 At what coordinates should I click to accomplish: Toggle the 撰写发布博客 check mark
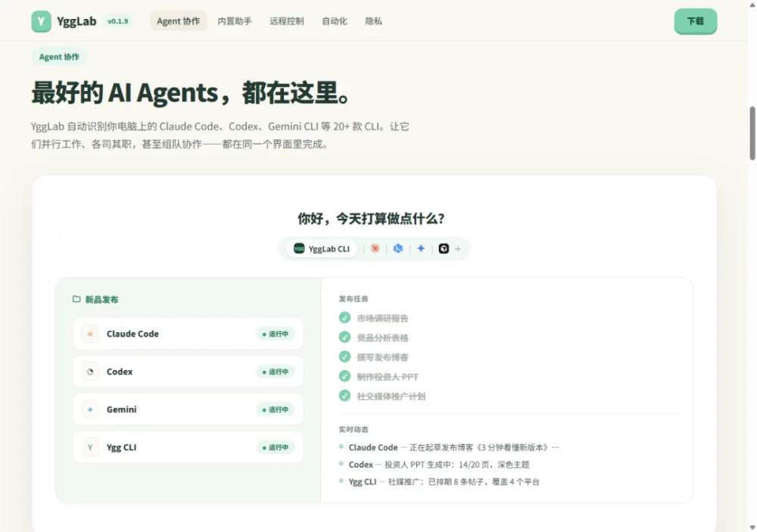[344, 356]
